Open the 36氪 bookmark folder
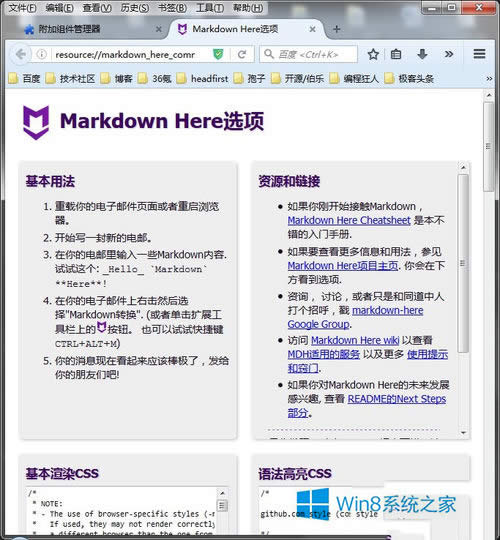Screen dimensions: 500x540 (155, 79)
